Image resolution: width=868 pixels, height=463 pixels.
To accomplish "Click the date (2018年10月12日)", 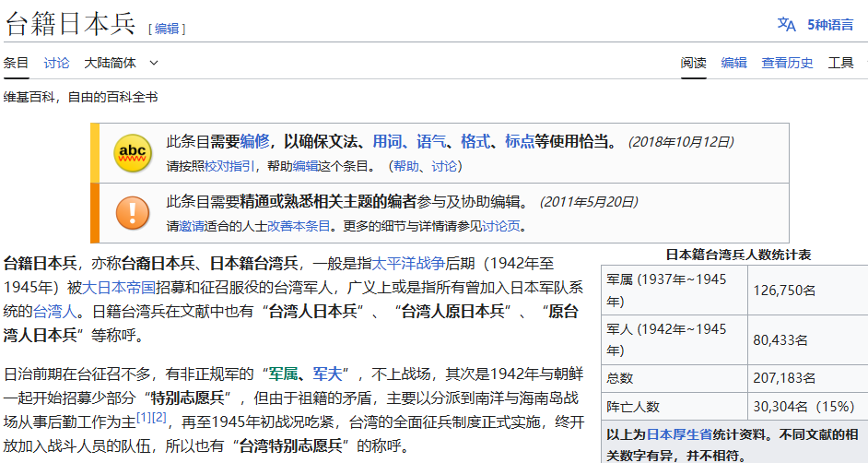I will tap(681, 142).
